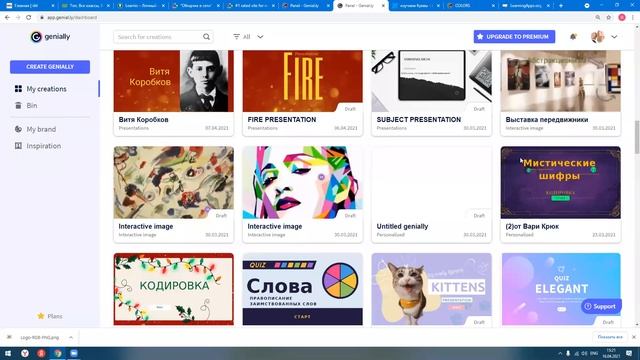Click the magnifier search icon

point(207,37)
